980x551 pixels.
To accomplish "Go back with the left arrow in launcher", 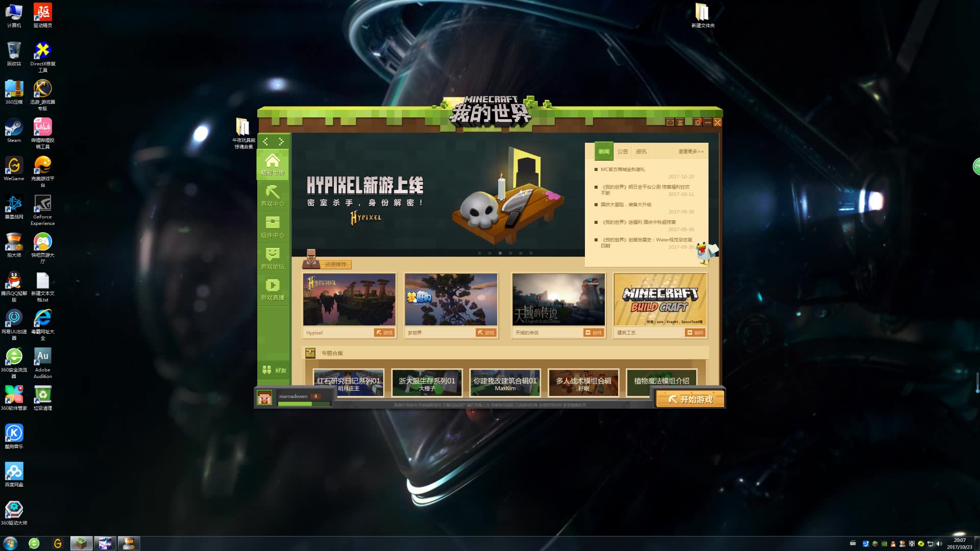I will tap(265, 141).
